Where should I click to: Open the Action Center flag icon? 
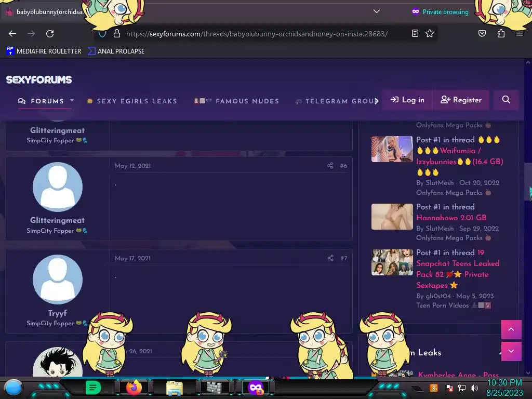pos(449,388)
